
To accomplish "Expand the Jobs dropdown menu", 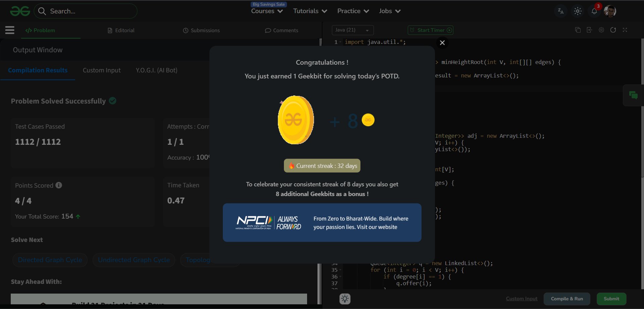I will [x=390, y=11].
